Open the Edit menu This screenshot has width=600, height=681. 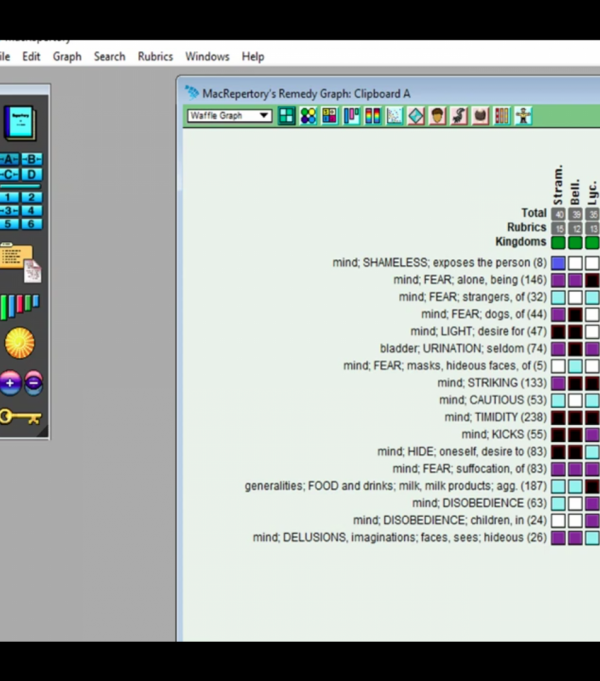click(x=31, y=56)
